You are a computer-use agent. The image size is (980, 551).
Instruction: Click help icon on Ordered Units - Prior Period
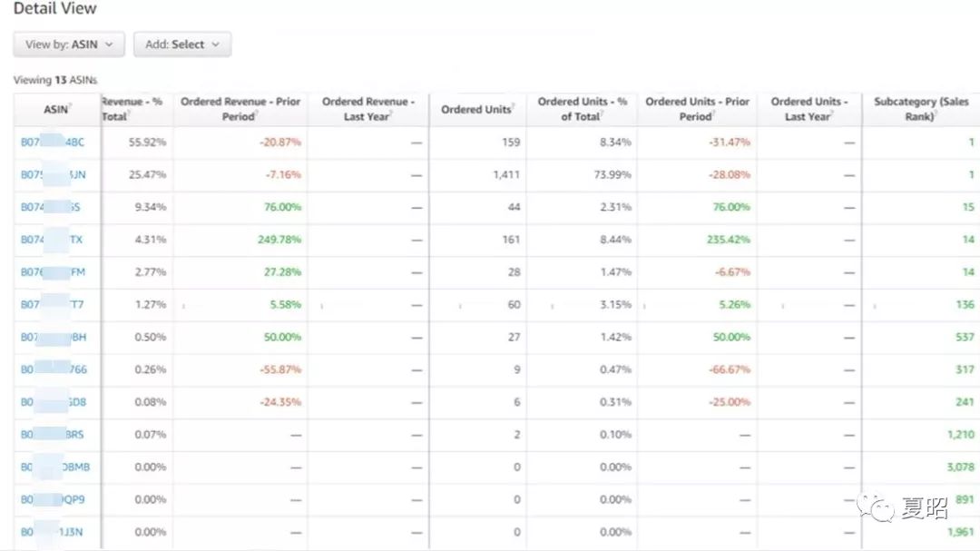(x=715, y=114)
